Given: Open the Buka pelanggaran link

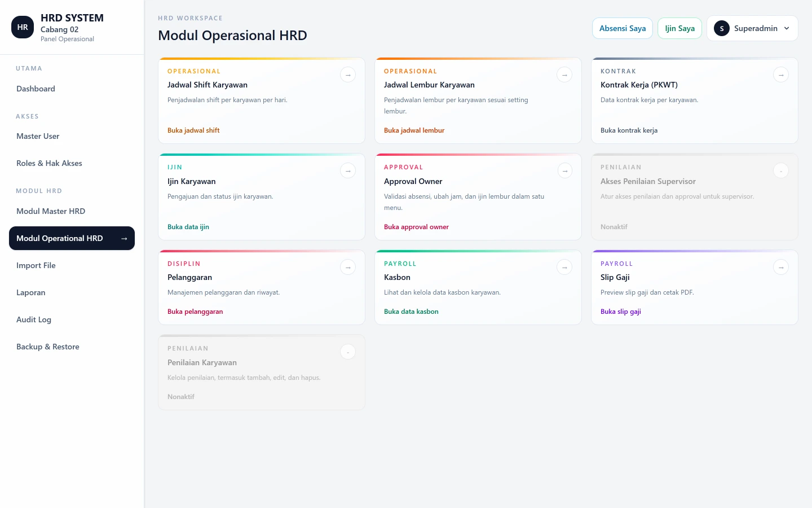Looking at the screenshot, I should tap(195, 312).
